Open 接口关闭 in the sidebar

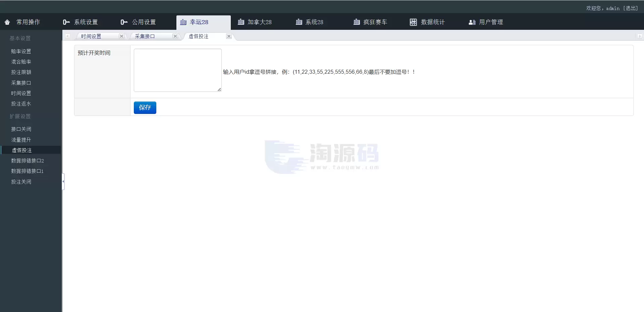(x=21, y=129)
